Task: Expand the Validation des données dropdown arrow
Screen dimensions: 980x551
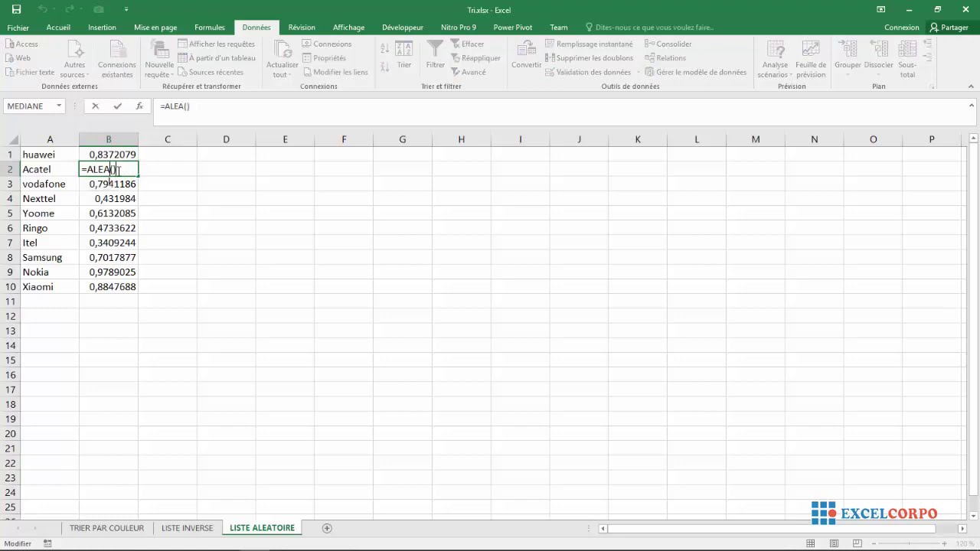Action: [639, 72]
